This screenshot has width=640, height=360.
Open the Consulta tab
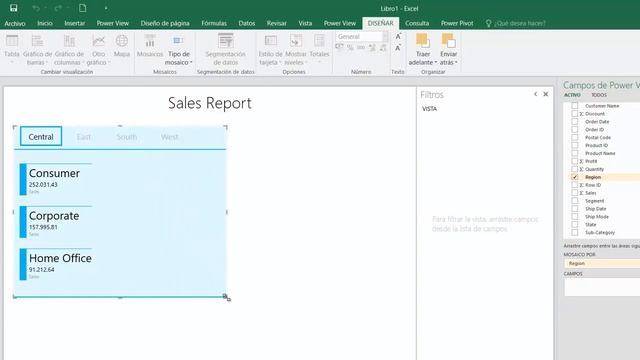pyautogui.click(x=417, y=23)
